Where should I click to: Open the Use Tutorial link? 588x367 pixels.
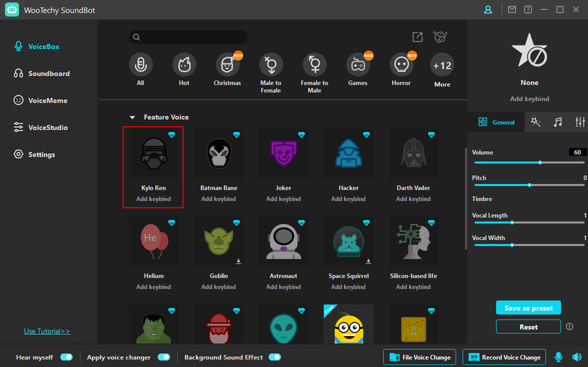click(47, 331)
